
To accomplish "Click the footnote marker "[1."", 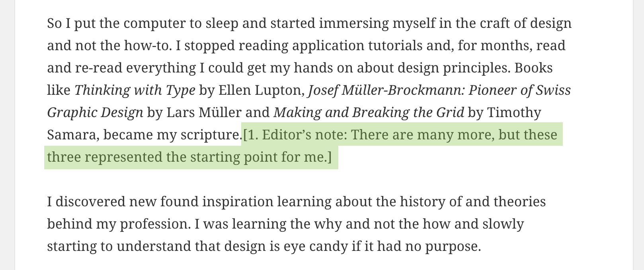I will [251, 135].
